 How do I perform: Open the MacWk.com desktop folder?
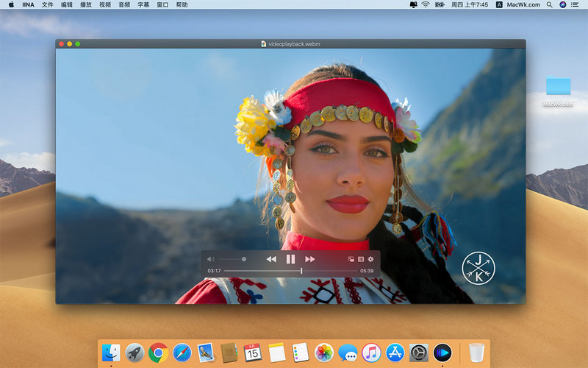(558, 86)
